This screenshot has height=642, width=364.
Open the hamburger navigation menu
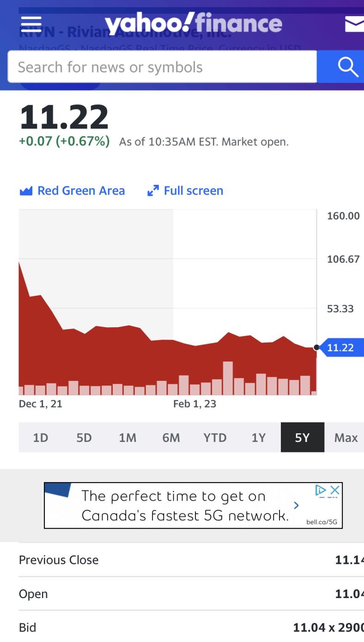point(31,24)
